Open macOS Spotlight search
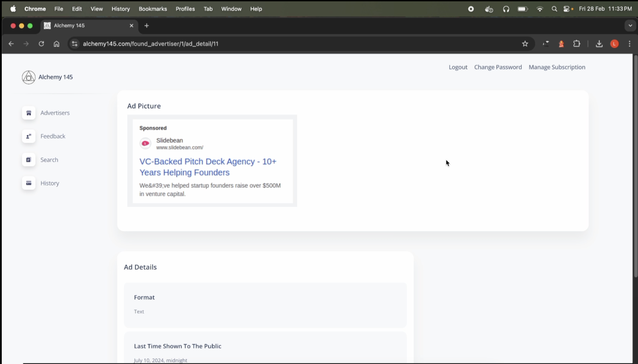The image size is (638, 364). pyautogui.click(x=554, y=9)
